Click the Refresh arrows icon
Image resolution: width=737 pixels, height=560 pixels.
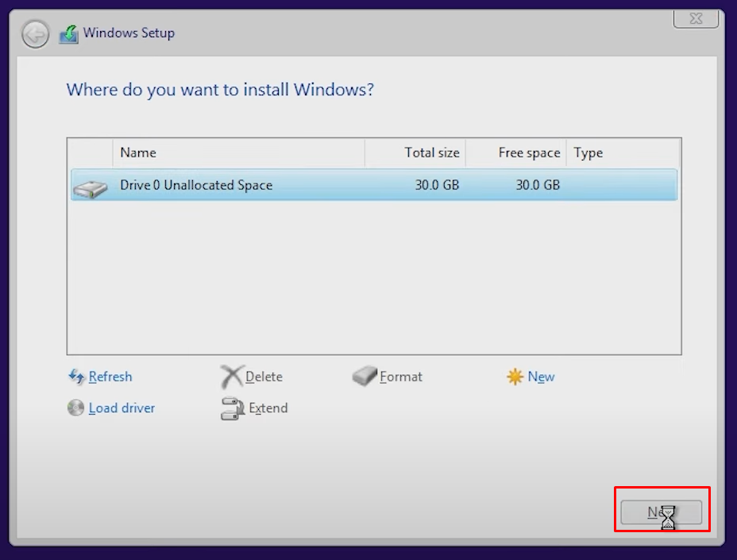76,377
